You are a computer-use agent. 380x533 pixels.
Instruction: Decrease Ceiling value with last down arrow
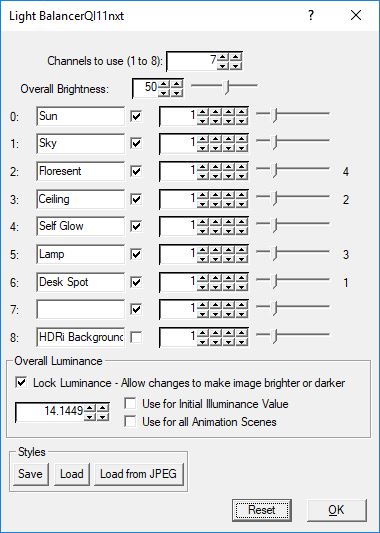241,203
